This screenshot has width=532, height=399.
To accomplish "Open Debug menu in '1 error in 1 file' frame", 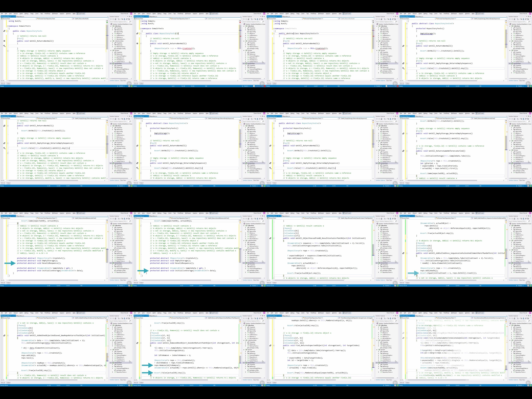I will pos(159,13).
